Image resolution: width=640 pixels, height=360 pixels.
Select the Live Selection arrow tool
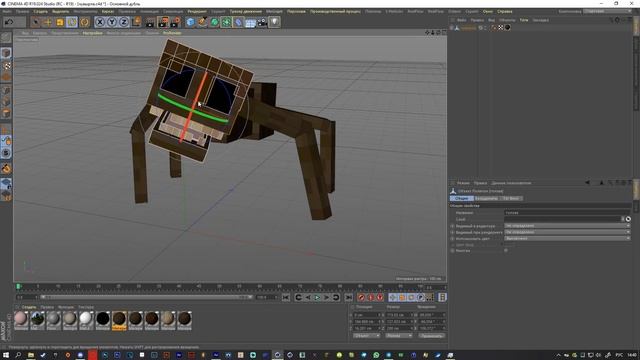click(36, 22)
